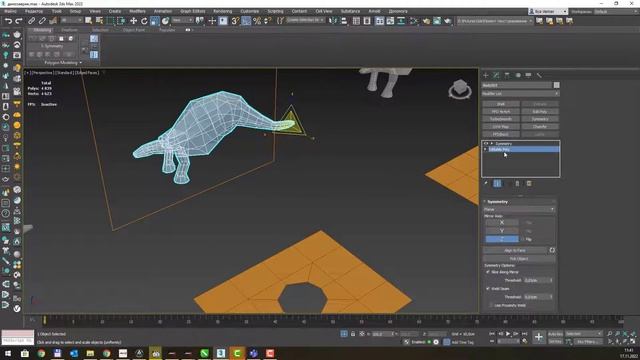Toggle Angle Snap in toolbar
The width and height of the screenshot is (640, 360).
[246, 21]
